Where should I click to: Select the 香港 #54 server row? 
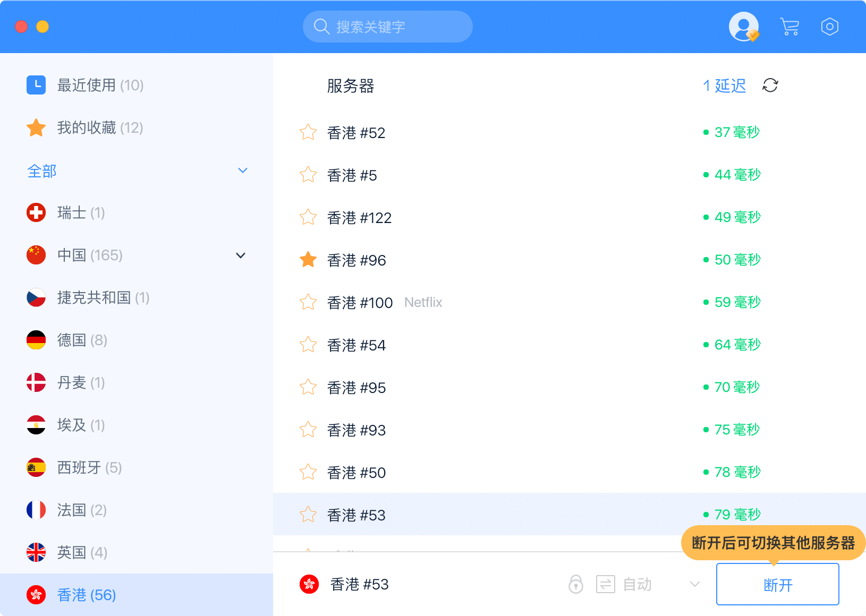coord(478,345)
